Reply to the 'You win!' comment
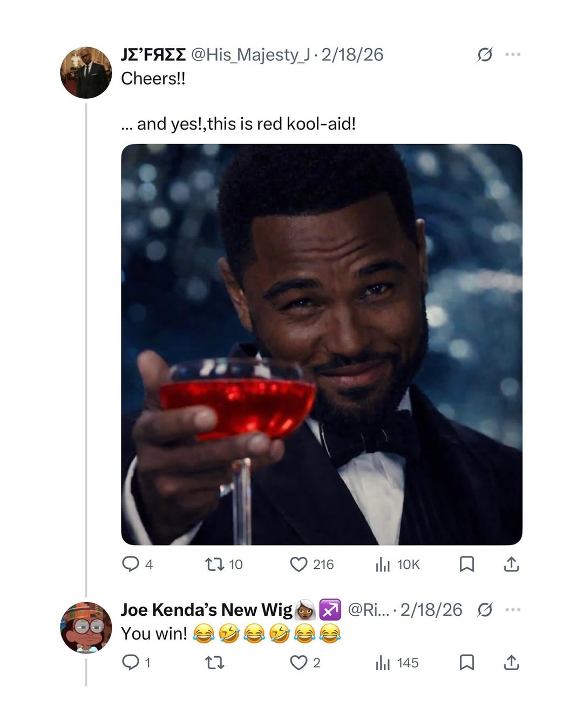The width and height of the screenshot is (583, 728). pyautogui.click(x=131, y=663)
